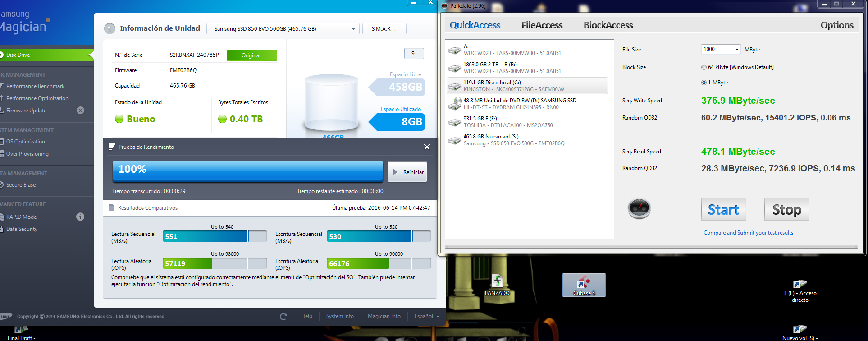Select the Samsung 465.8 GB Nuevo vol (S:) drive
The image size is (868, 341).
527,140
